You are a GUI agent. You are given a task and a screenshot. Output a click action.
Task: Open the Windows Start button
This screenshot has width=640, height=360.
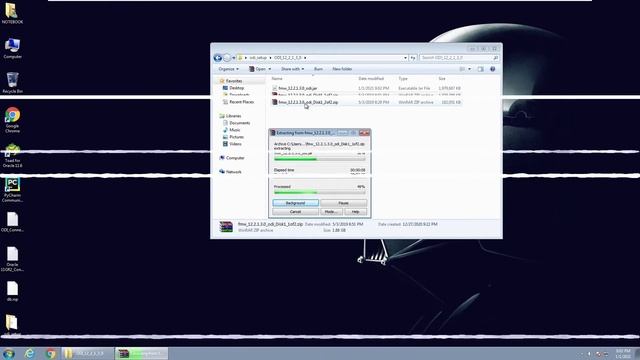pos(9,353)
